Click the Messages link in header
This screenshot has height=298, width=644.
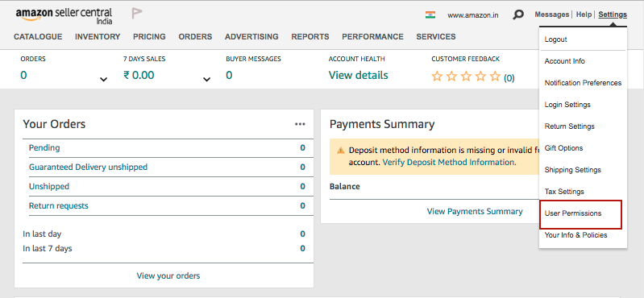pos(551,14)
